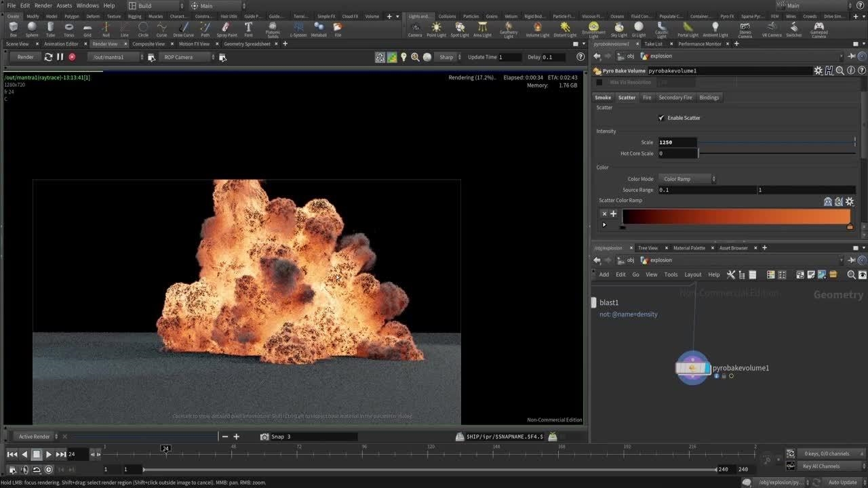The width and height of the screenshot is (868, 488).
Task: Disable the Enable Scatter checkbox
Action: click(662, 117)
